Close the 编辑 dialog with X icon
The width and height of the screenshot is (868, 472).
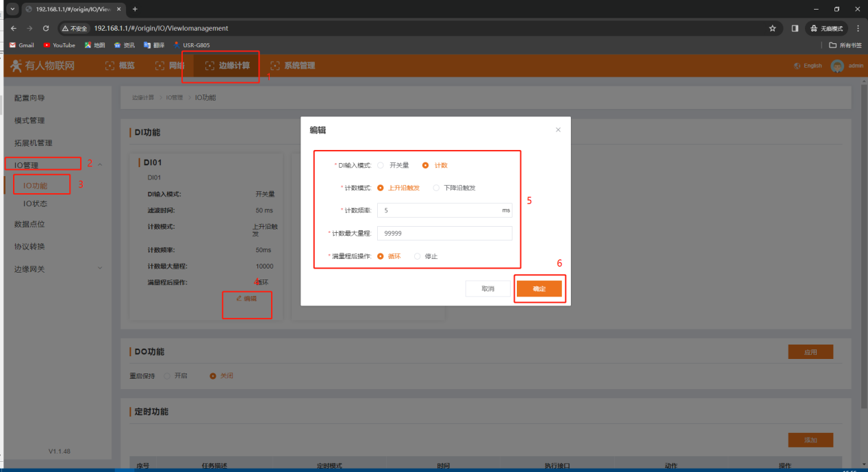[x=558, y=129]
